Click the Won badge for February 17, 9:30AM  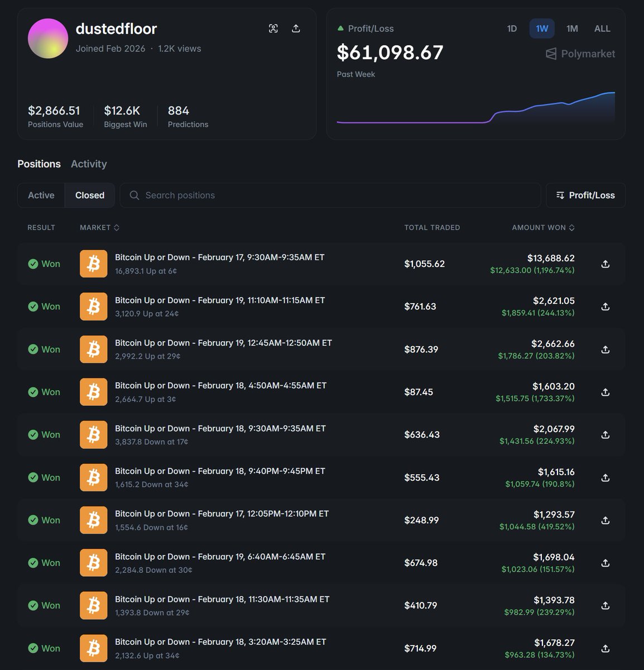[x=44, y=264]
